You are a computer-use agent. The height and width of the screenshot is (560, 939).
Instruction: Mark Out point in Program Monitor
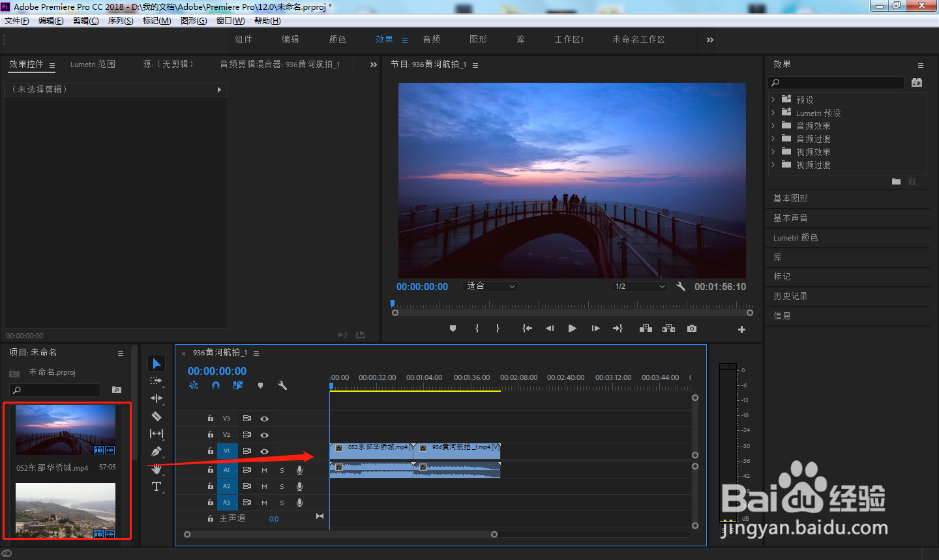[498, 329]
